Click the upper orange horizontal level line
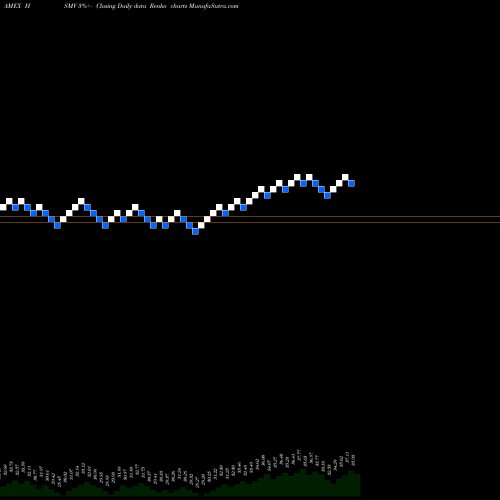 click(x=250, y=217)
